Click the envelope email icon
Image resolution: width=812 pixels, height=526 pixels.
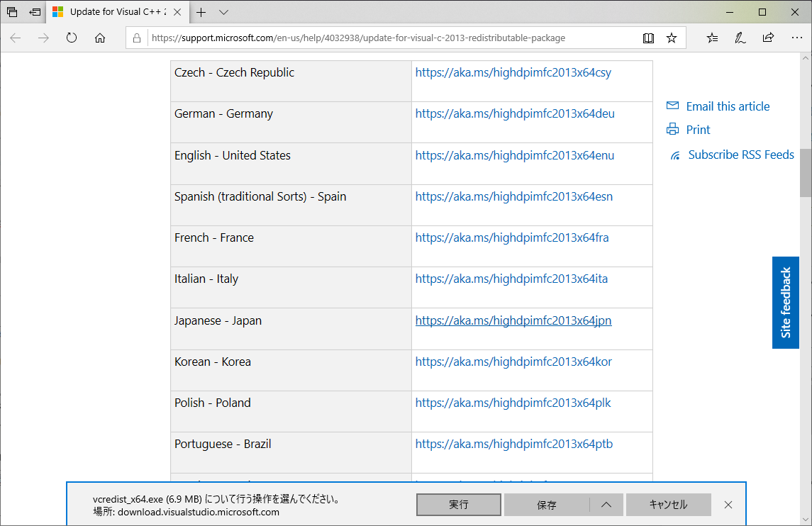(672, 106)
